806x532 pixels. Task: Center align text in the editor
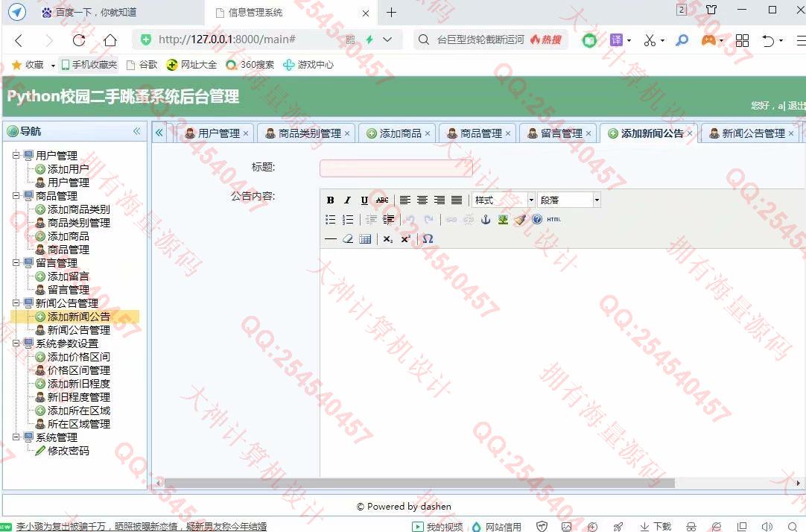point(422,200)
